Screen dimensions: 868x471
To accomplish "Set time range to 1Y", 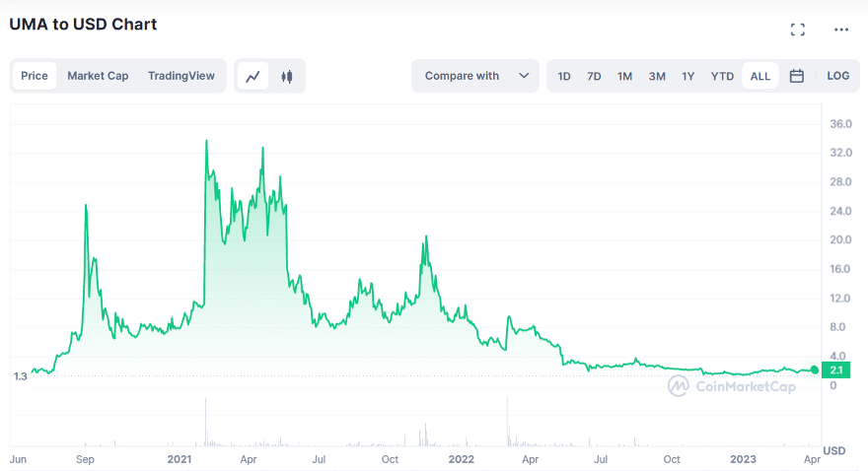I will (688, 76).
